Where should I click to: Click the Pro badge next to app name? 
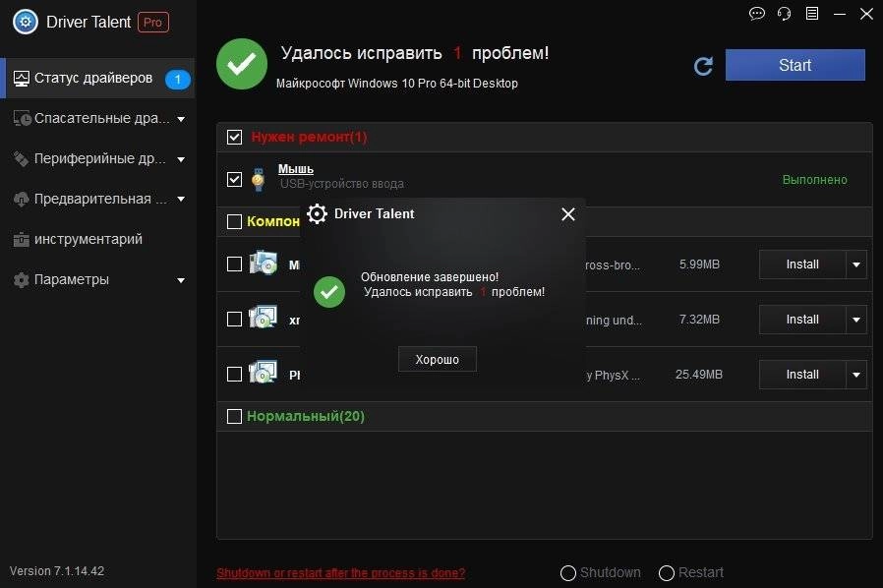click(x=153, y=23)
